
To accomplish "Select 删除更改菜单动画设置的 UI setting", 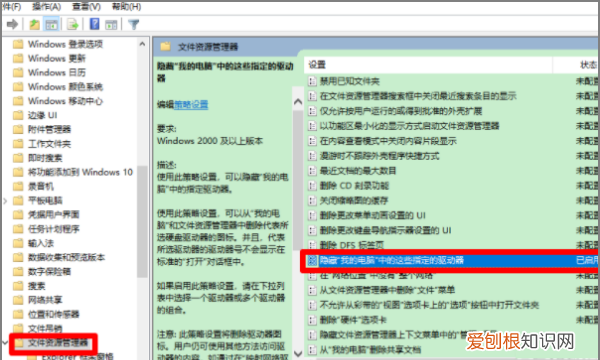I will [x=373, y=215].
